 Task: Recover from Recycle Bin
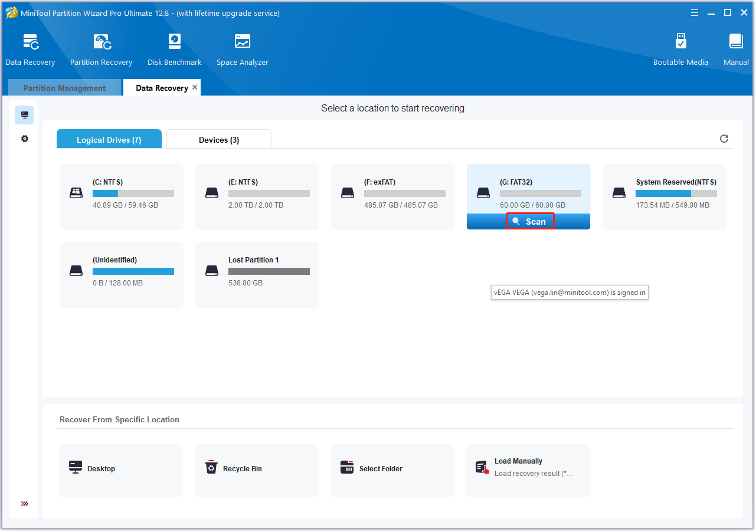(x=257, y=471)
